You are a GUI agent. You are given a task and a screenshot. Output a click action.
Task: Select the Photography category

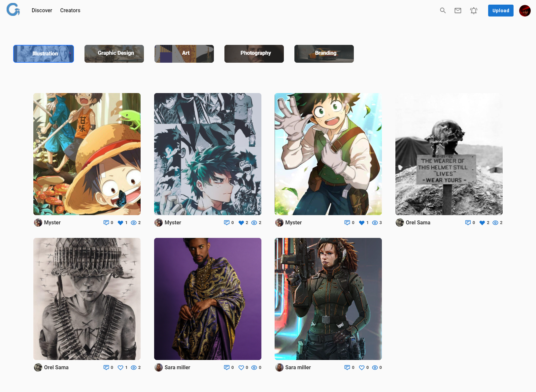point(254,54)
